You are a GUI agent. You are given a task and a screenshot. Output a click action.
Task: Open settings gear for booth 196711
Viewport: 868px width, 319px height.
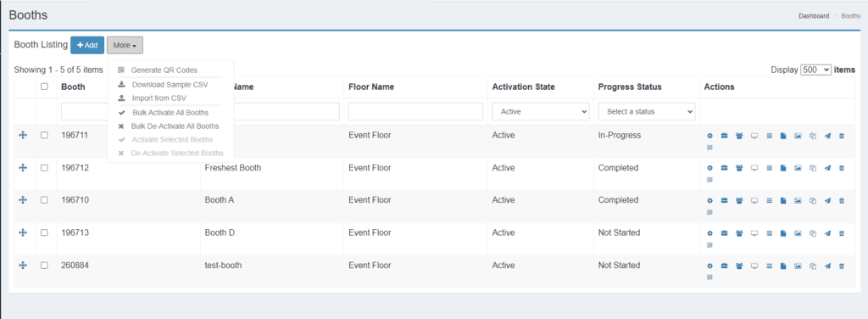(x=709, y=136)
